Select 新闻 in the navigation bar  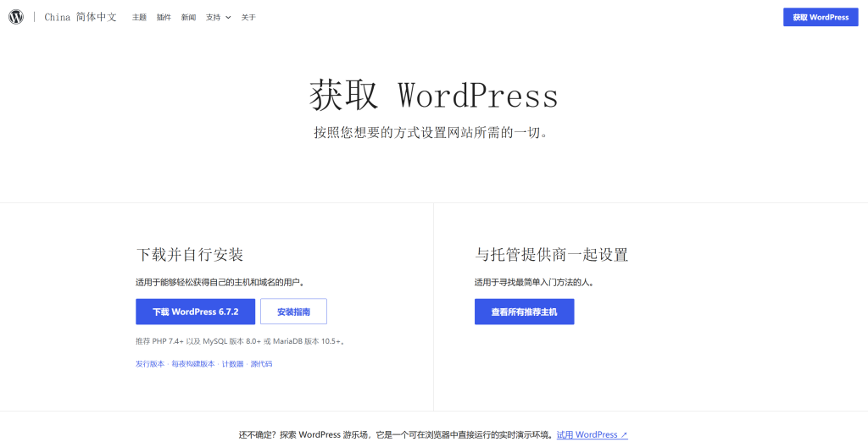tap(188, 17)
